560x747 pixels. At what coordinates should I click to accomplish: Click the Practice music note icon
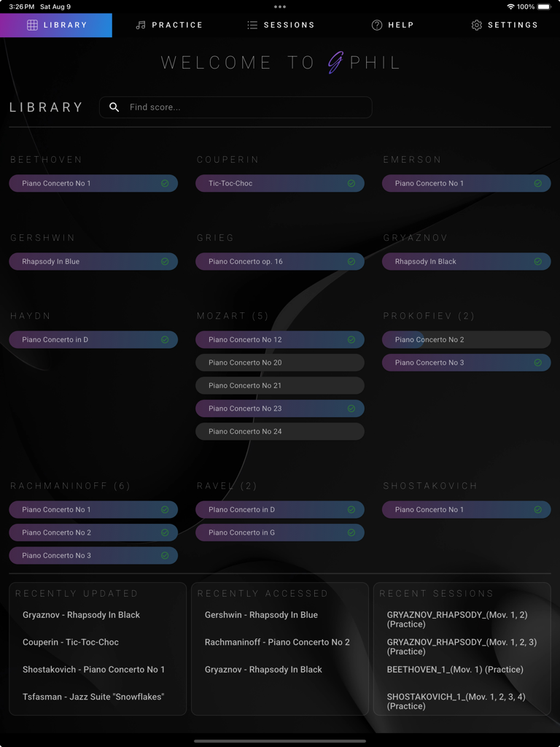coord(141,26)
